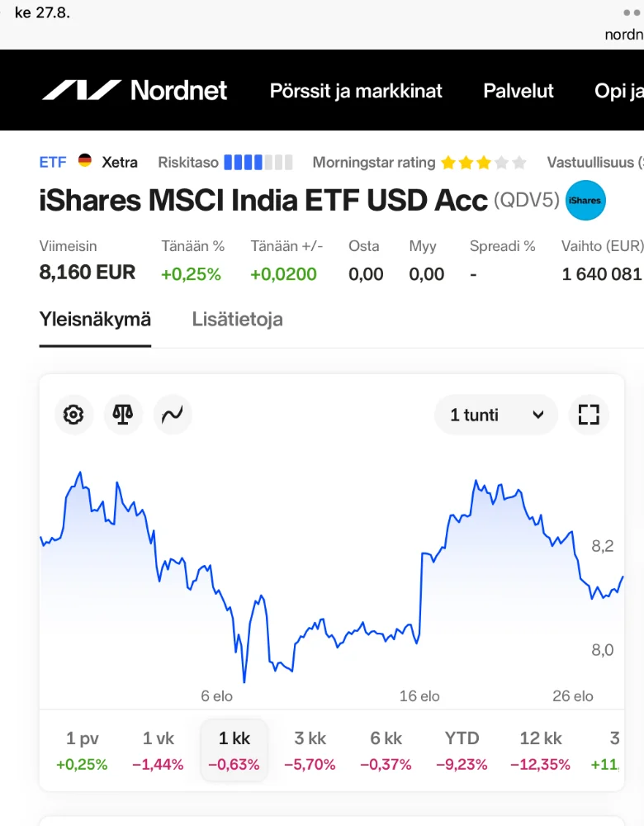Switch to the Lisätietoja tab
Image resolution: width=644 pixels, height=826 pixels.
237,320
